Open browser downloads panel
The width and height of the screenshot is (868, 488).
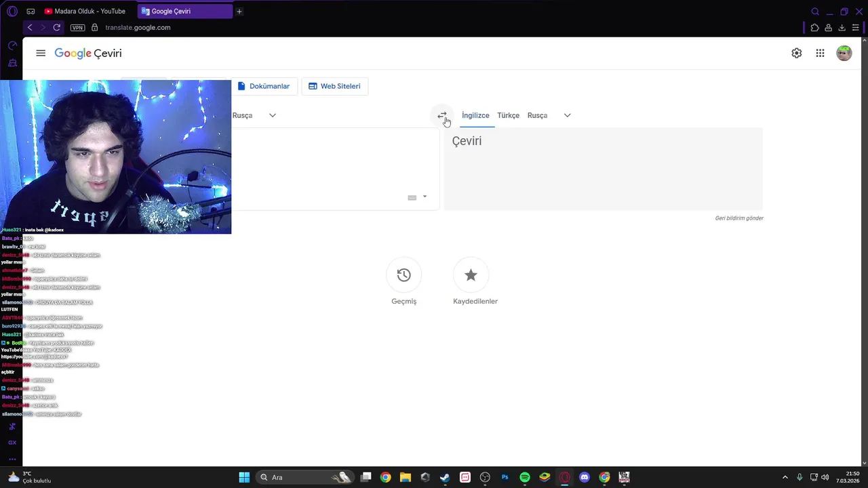coord(842,27)
